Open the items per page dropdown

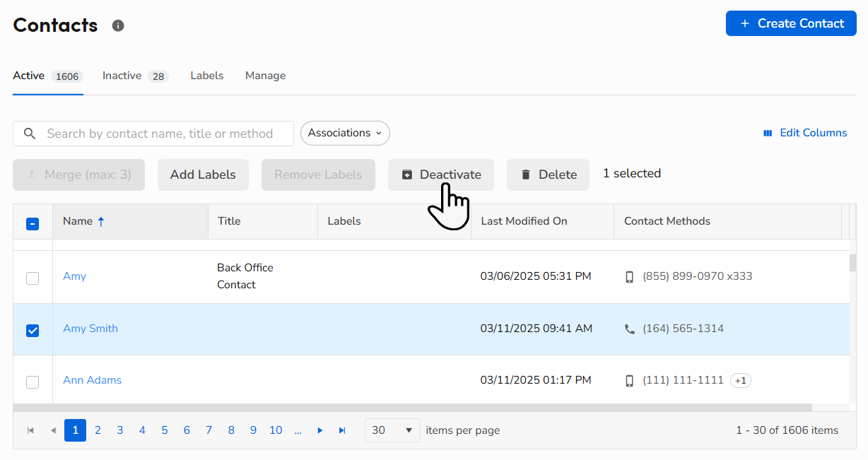tap(392, 430)
